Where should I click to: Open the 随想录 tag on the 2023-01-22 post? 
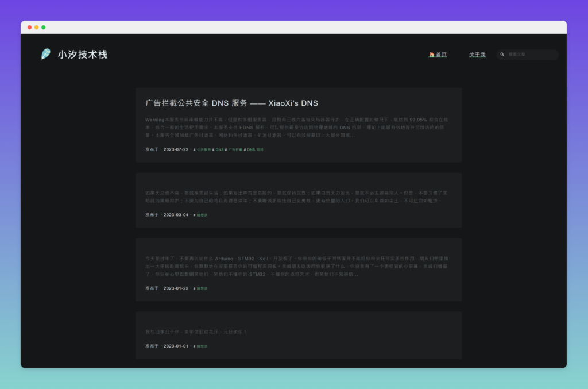201,288
